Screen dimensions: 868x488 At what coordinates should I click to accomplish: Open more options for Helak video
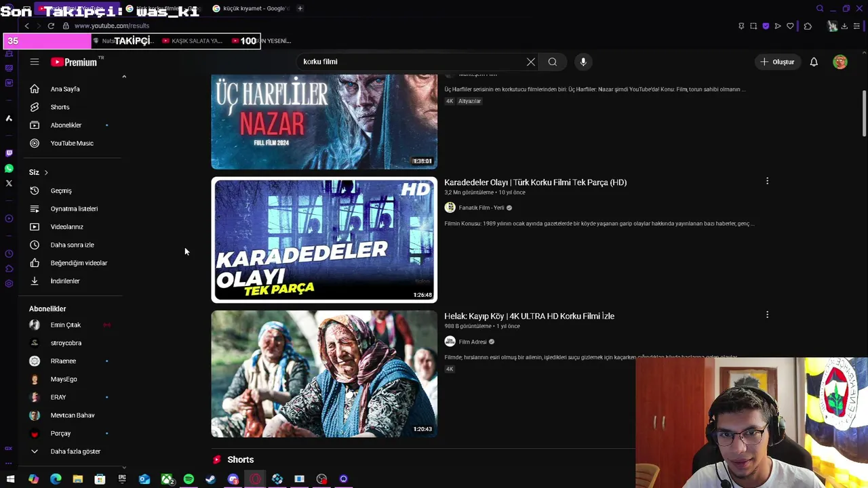[x=767, y=314]
